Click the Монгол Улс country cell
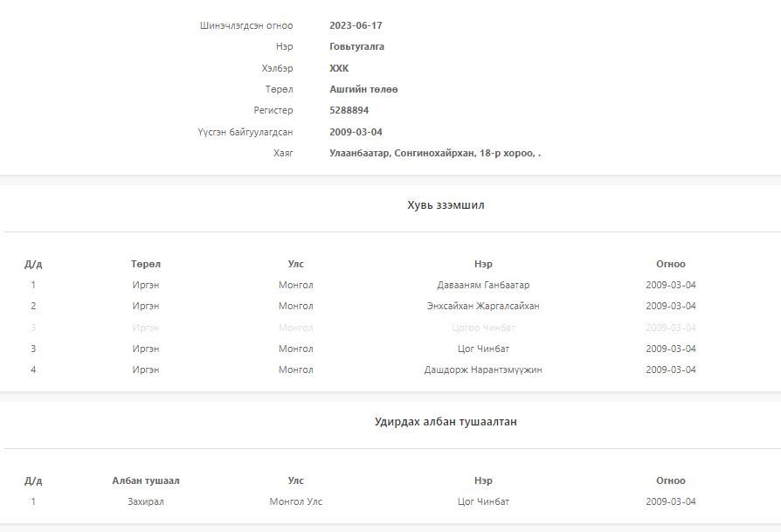 click(296, 502)
